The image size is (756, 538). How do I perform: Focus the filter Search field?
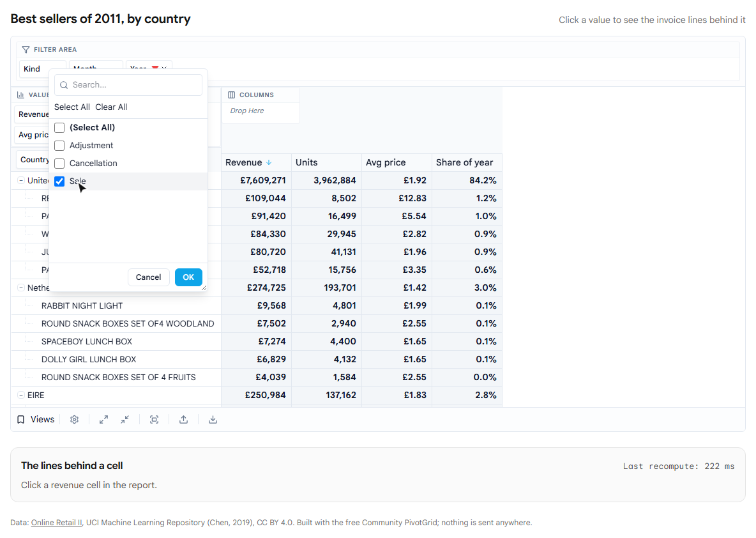point(128,85)
